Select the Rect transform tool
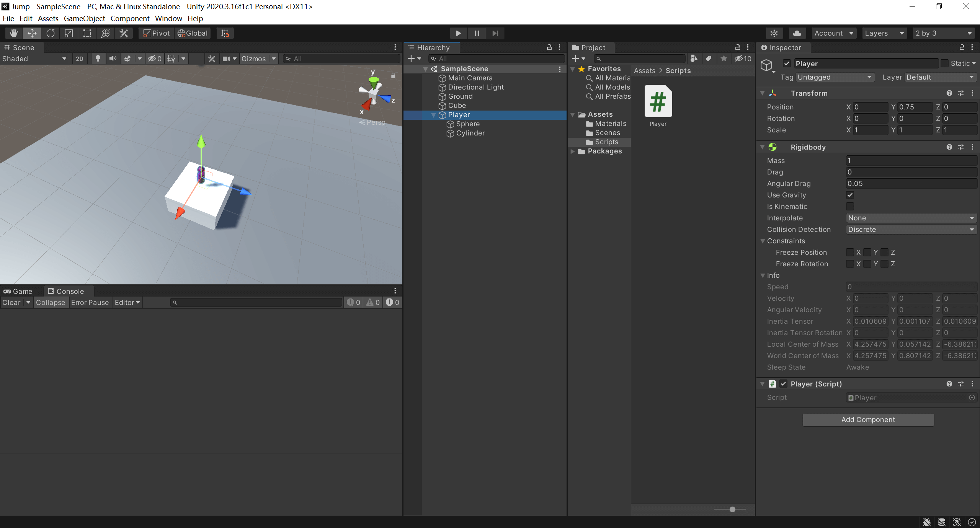The width and height of the screenshot is (980, 528). pyautogui.click(x=87, y=33)
